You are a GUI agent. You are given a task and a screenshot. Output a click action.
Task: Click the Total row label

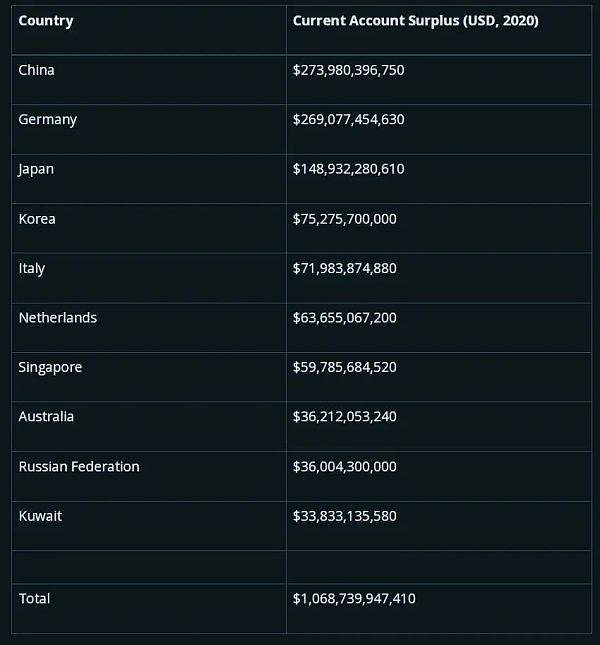pos(35,599)
